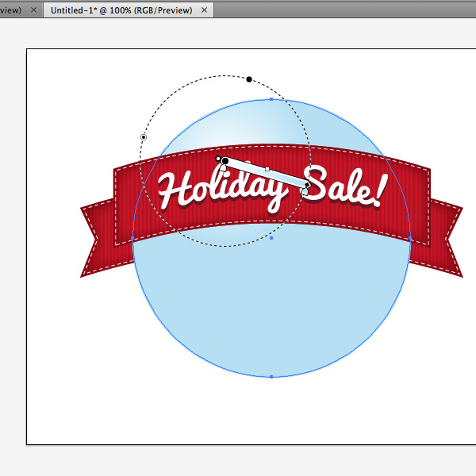This screenshot has height=476, width=476.
Task: Switch to the Untitled-1* document tab
Action: 121,10
